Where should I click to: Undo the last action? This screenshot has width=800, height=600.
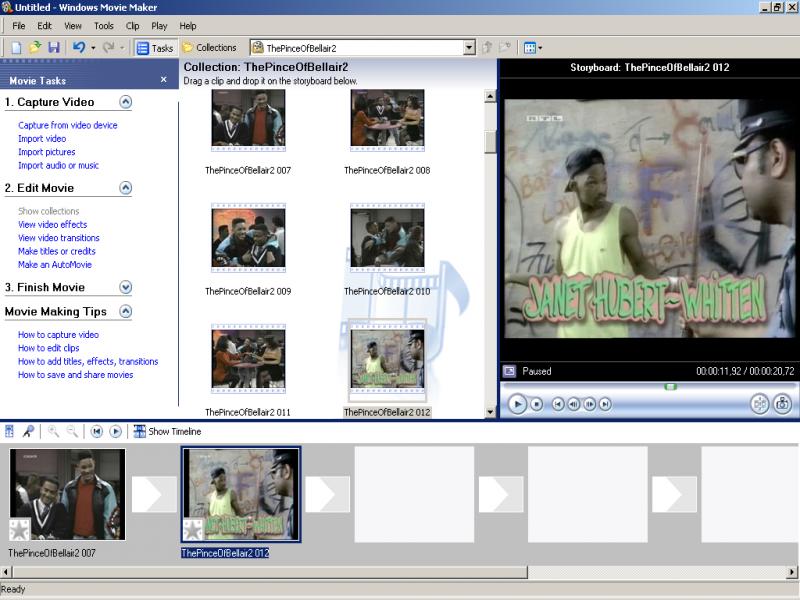click(x=79, y=48)
